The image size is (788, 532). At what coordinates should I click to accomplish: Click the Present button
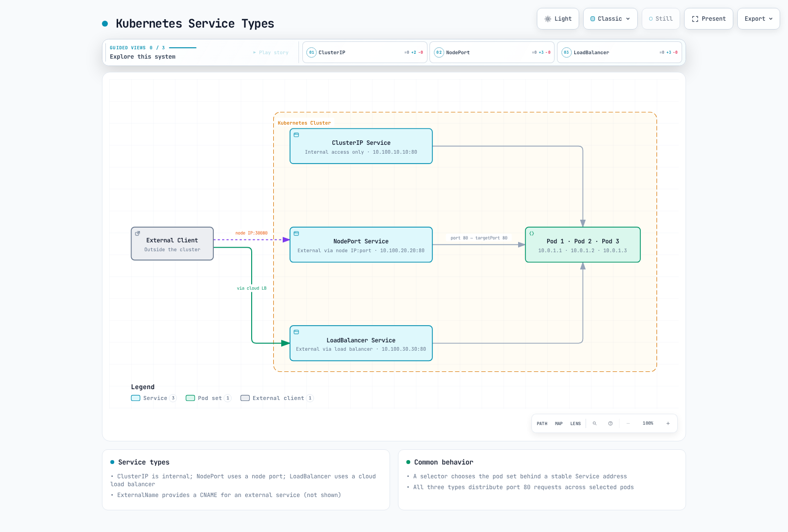point(709,19)
